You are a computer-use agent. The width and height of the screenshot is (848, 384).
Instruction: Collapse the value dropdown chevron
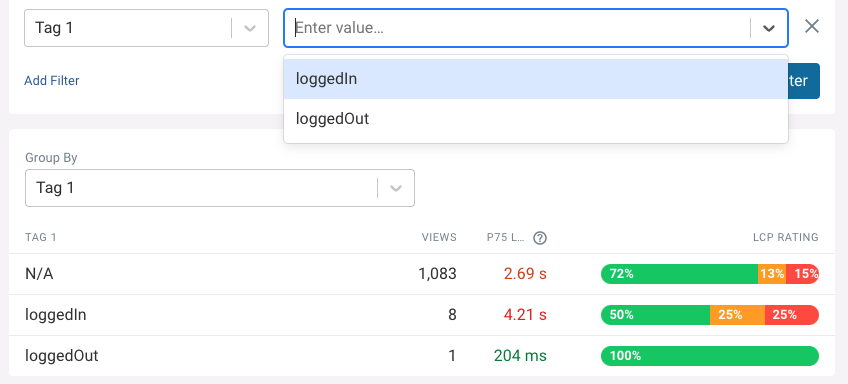click(768, 28)
